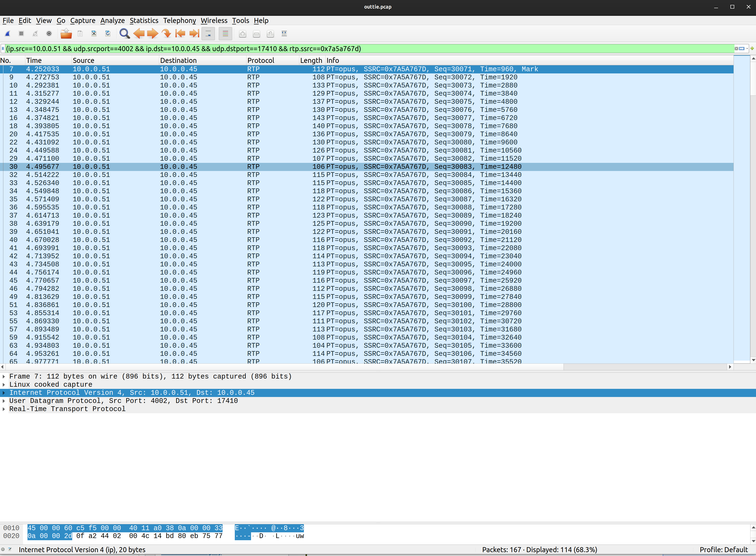Open the Tools menu
This screenshot has height=556, width=756.
coord(241,21)
